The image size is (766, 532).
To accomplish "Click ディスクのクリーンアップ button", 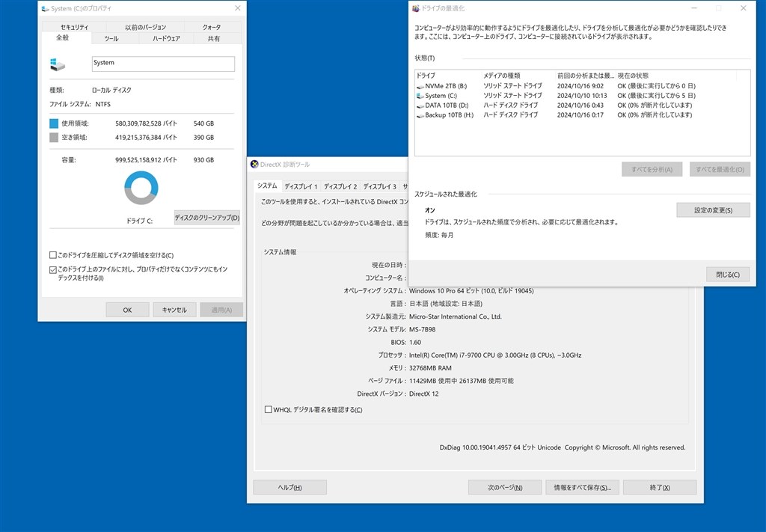I will coord(207,218).
